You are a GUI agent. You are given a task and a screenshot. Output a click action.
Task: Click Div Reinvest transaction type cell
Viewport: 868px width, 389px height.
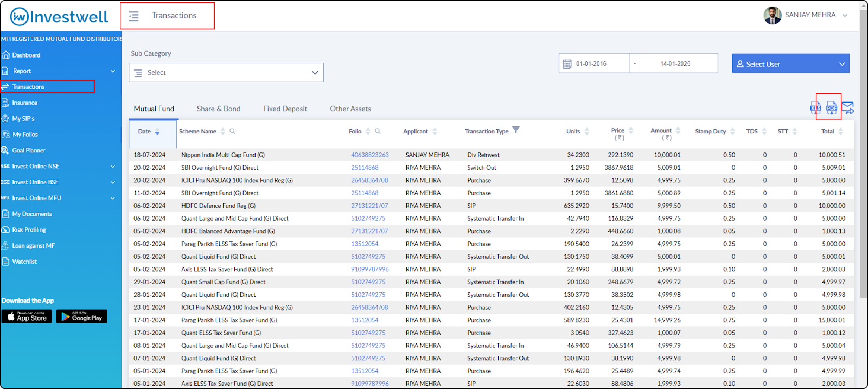point(483,155)
